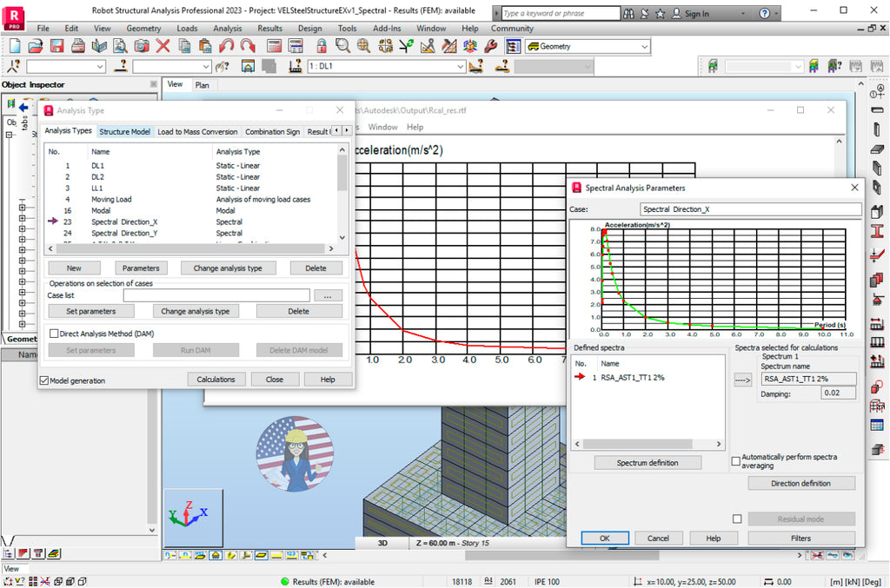Screen dimensions: 890x588
Task: Open a saved project file
Action: pyautogui.click(x=37, y=46)
